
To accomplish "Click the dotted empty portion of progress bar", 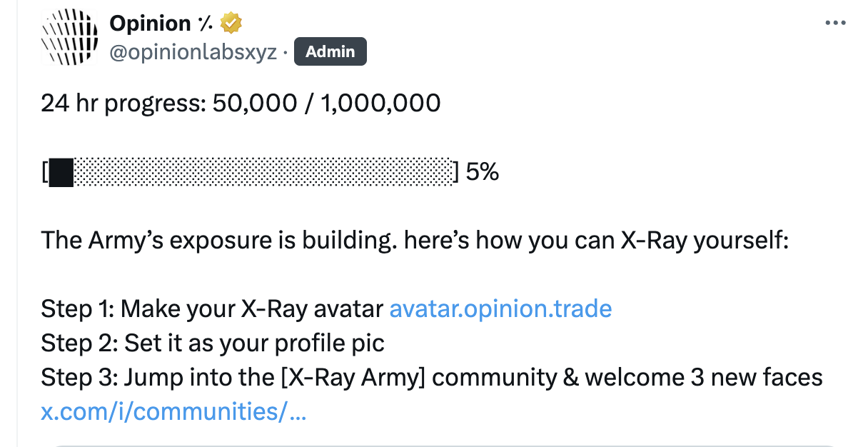I will (x=264, y=172).
